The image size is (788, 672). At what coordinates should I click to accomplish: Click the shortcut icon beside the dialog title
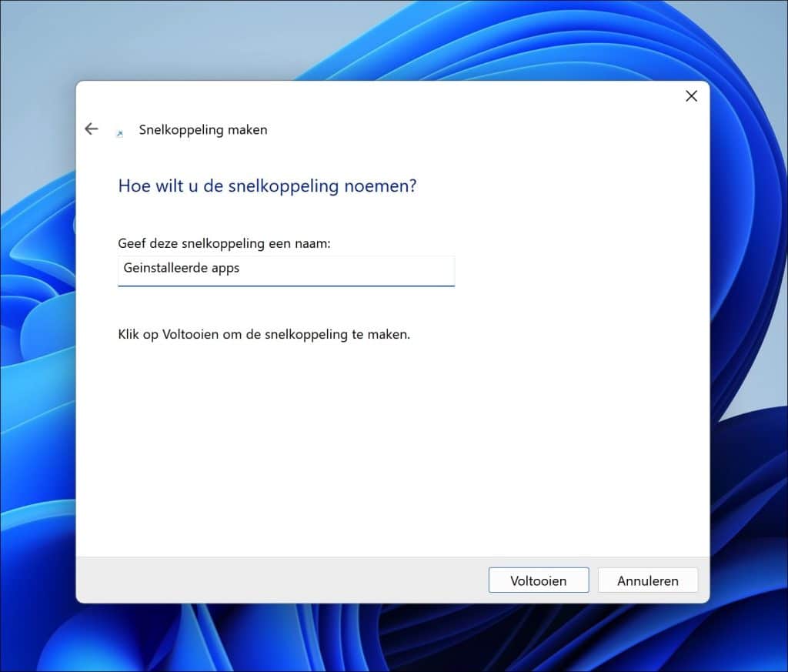click(119, 133)
